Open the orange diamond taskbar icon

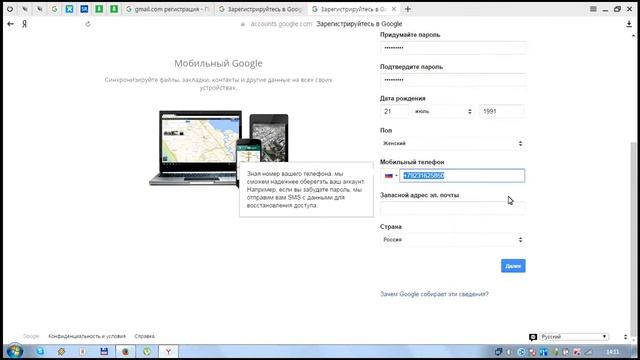point(61,351)
